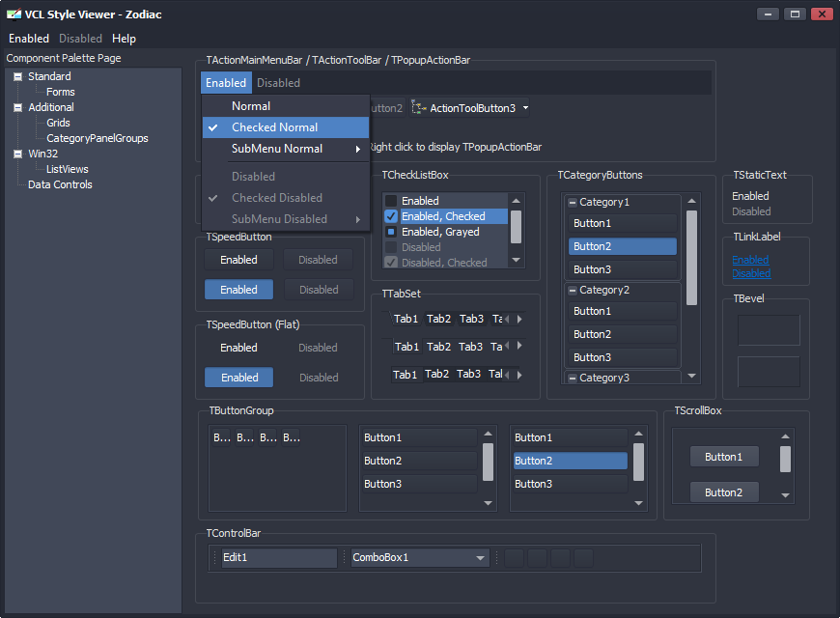Click the third TButtonGroup scrollbar thumb
Image resolution: width=840 pixels, height=618 pixels.
(638, 462)
